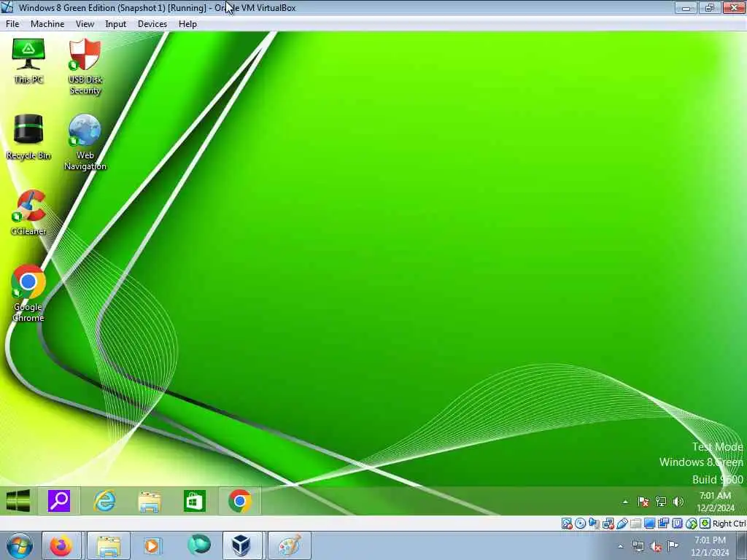Screen dimensions: 747x560
Task: Click host muted volume tray icon
Action: [656, 546]
